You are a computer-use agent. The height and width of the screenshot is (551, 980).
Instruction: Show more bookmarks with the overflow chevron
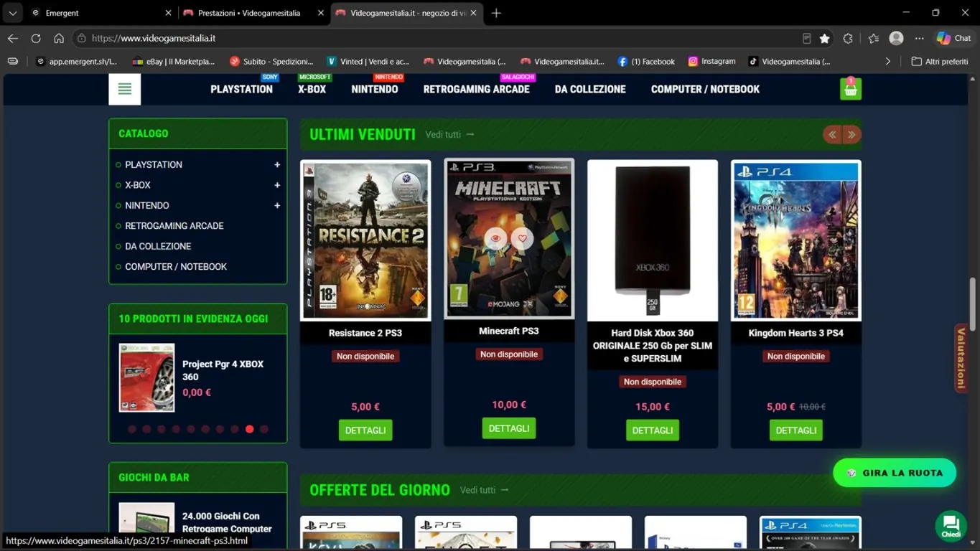[x=888, y=62]
